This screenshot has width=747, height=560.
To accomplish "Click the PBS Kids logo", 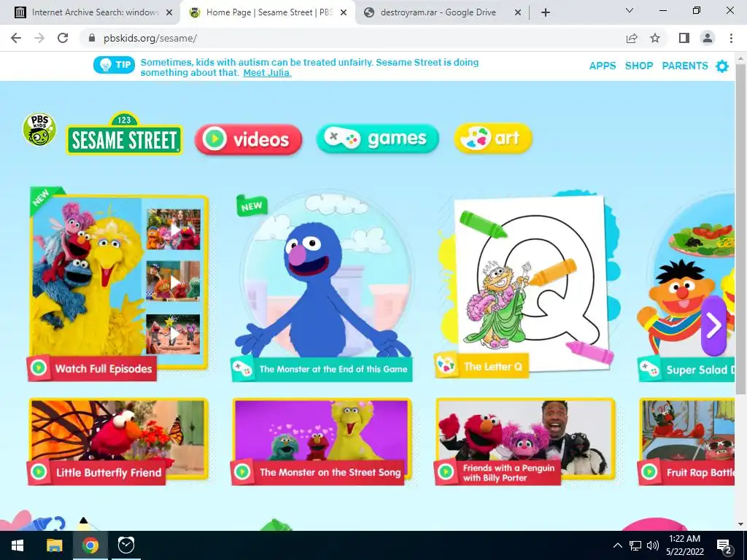I will pos(39,129).
